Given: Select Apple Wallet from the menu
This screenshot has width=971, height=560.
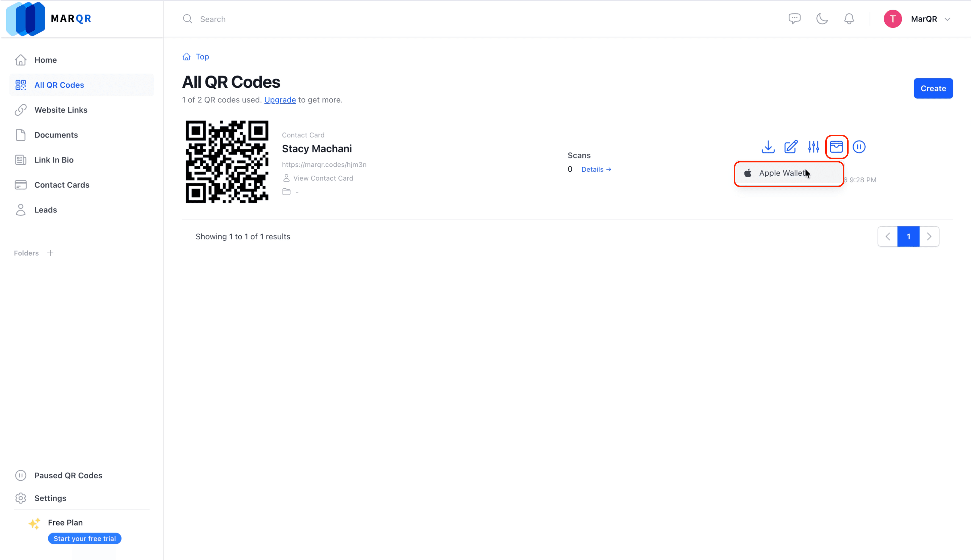Looking at the screenshot, I should [781, 173].
